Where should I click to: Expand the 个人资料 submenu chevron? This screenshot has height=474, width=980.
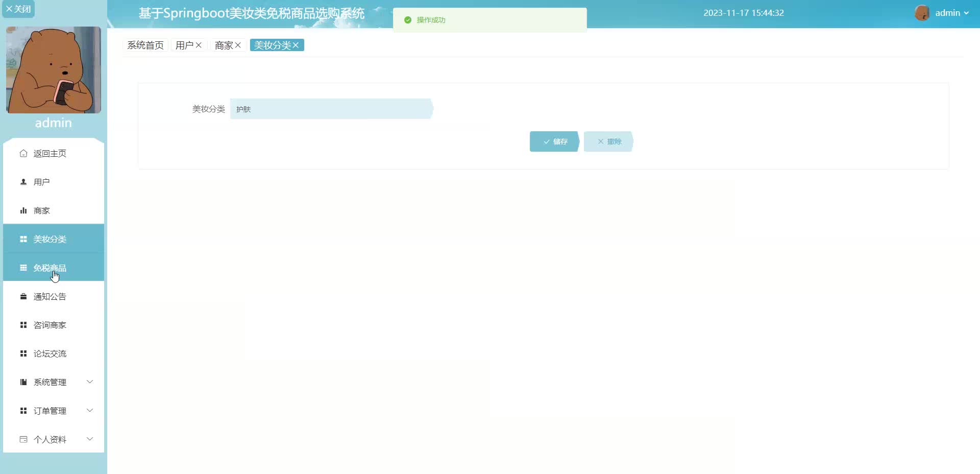[x=90, y=439]
